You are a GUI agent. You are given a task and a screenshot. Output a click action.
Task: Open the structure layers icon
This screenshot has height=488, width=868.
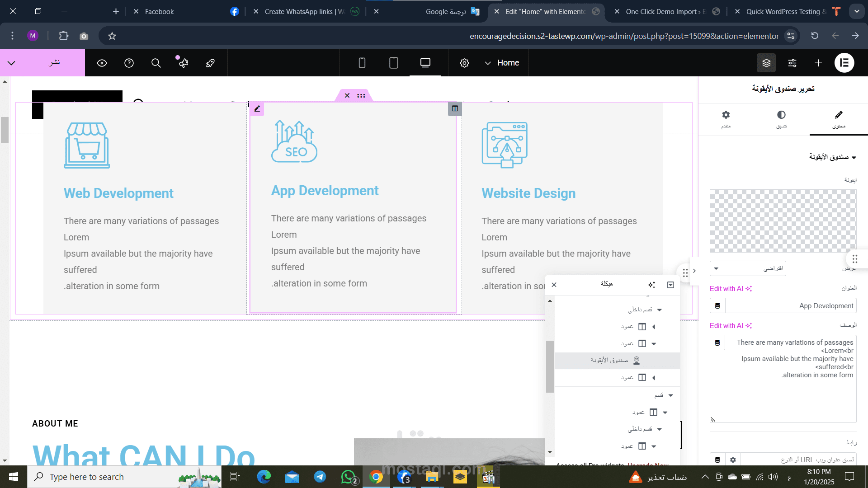click(x=766, y=63)
